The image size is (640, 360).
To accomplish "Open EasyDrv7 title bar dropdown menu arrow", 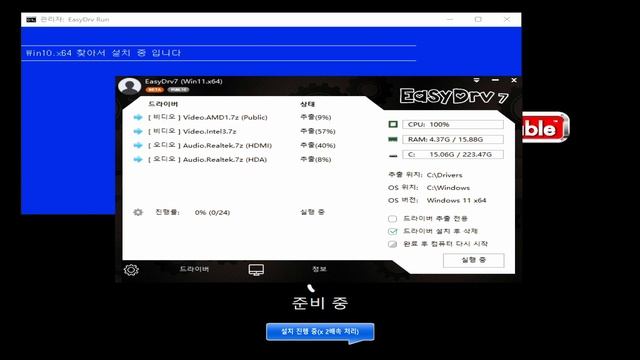I will click(476, 80).
